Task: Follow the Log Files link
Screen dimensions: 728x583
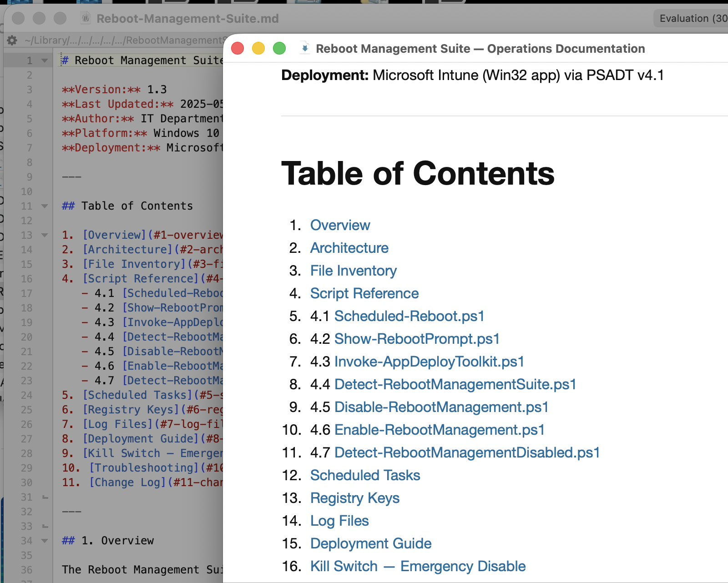Action: 339,521
